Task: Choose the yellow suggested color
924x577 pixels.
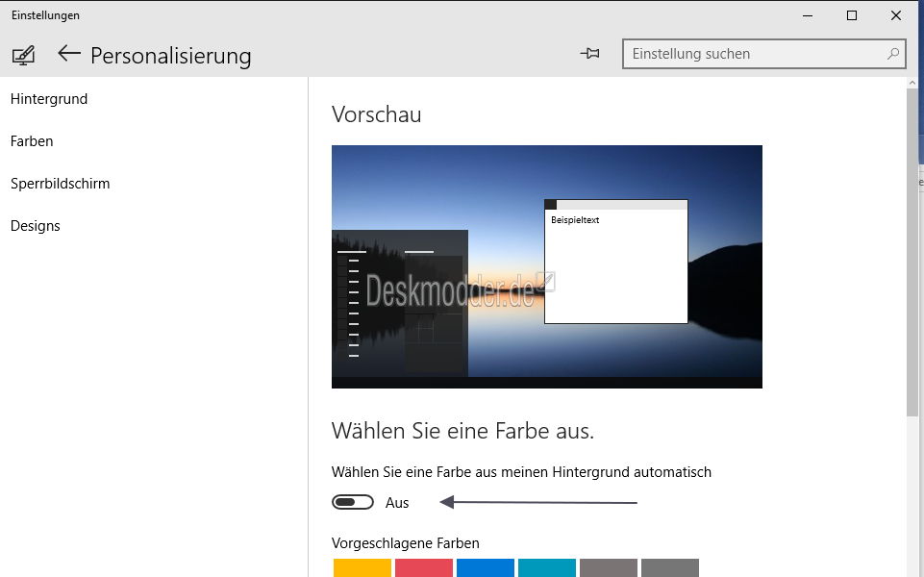Action: click(x=362, y=568)
